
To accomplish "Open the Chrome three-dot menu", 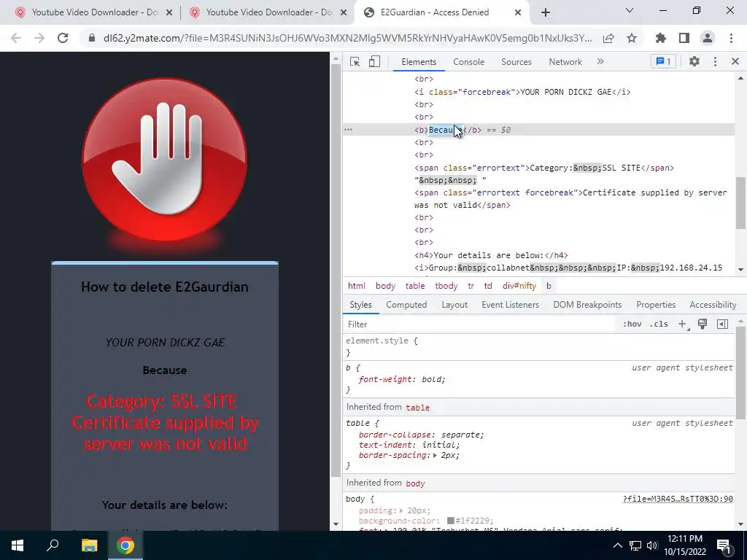I will [731, 38].
